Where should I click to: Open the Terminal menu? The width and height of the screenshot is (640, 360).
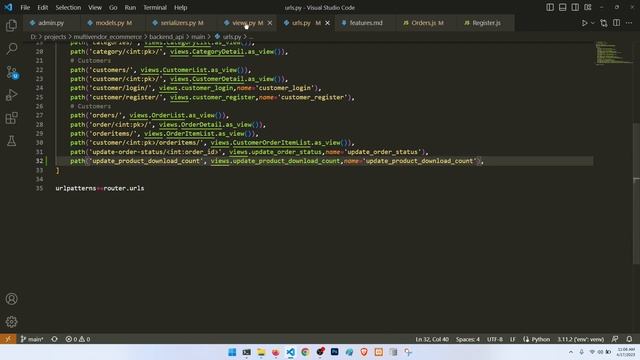(155, 7)
